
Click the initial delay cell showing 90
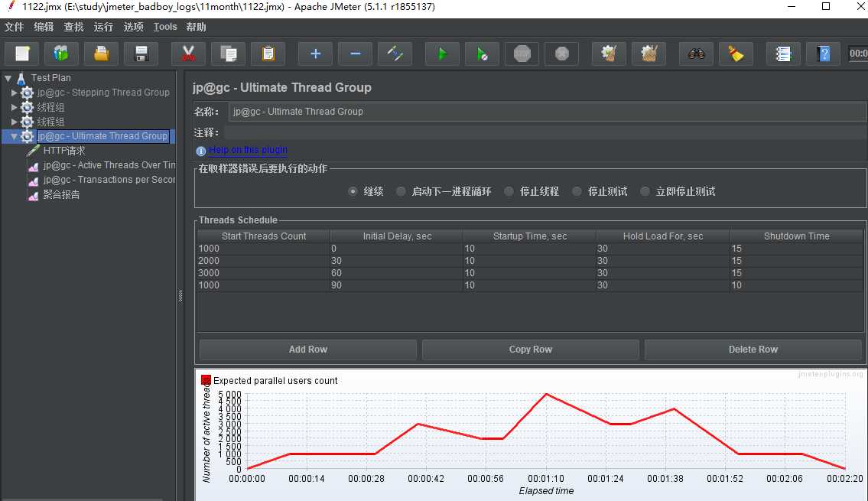pyautogui.click(x=397, y=285)
